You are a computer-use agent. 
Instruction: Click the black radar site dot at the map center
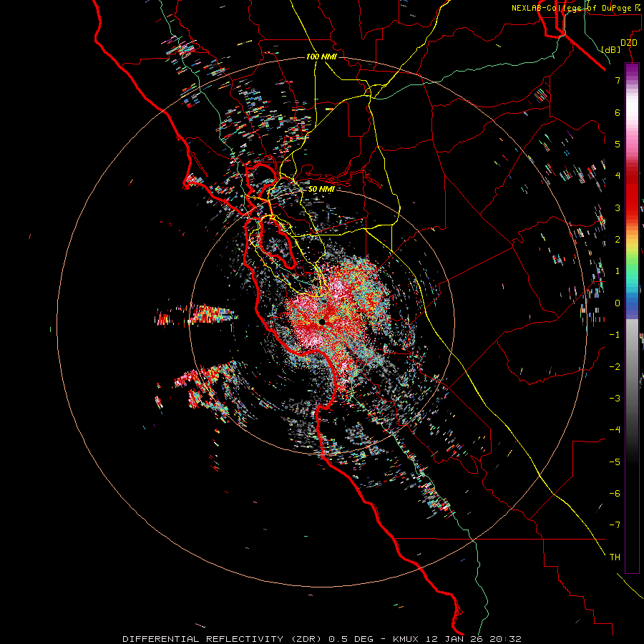coord(322,321)
